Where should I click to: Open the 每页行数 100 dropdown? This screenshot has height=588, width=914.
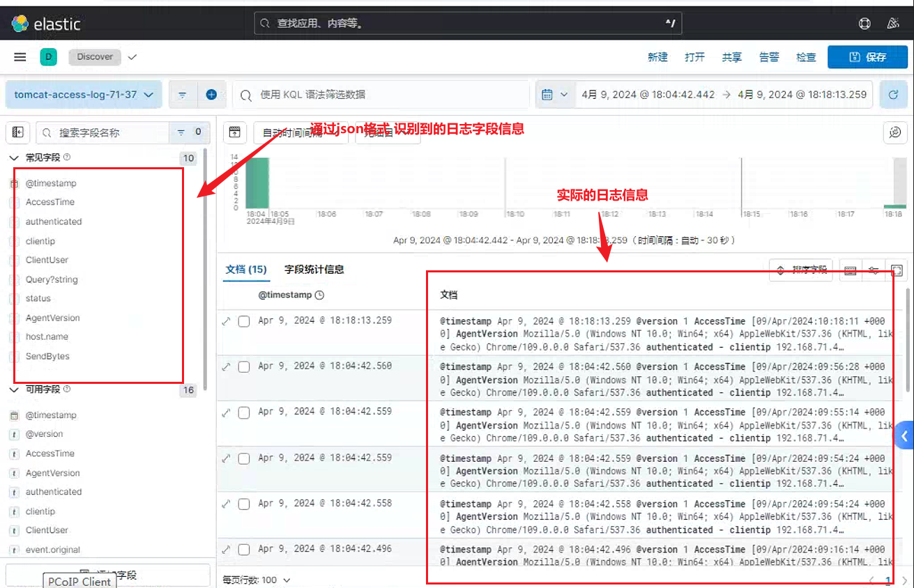point(257,580)
